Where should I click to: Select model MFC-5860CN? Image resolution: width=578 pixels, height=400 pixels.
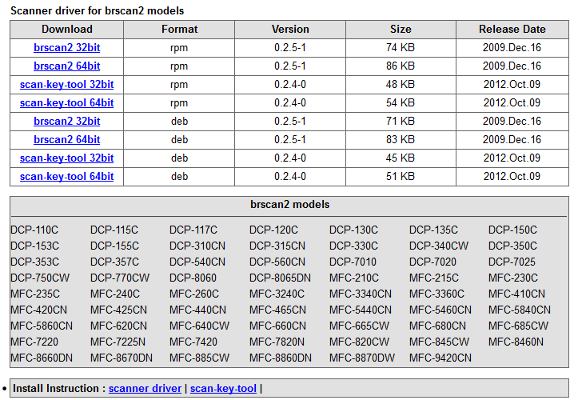click(42, 326)
